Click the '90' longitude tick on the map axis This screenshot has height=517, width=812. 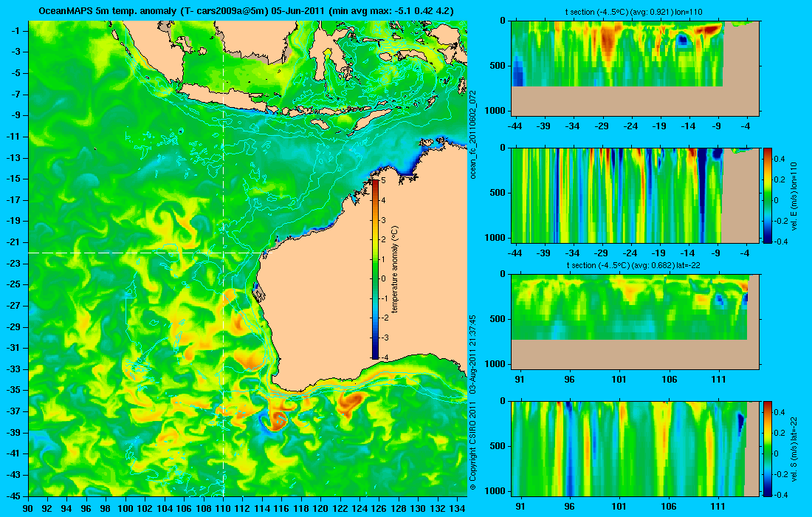tap(29, 509)
